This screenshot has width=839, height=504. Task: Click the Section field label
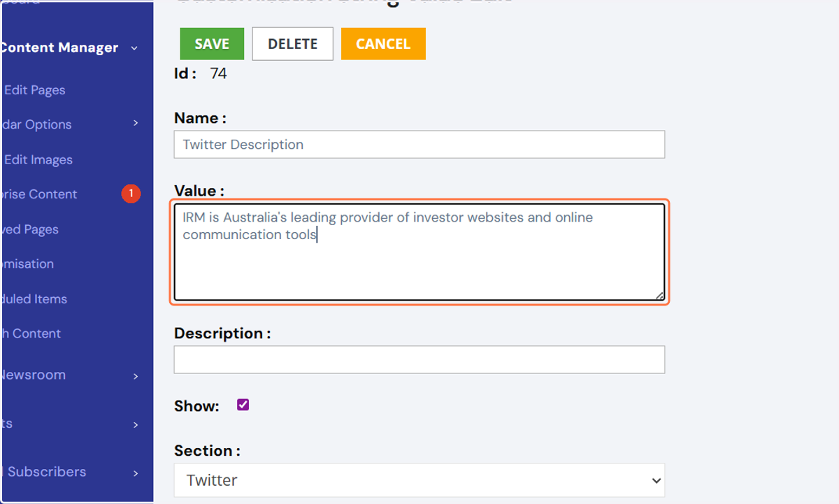[207, 451]
